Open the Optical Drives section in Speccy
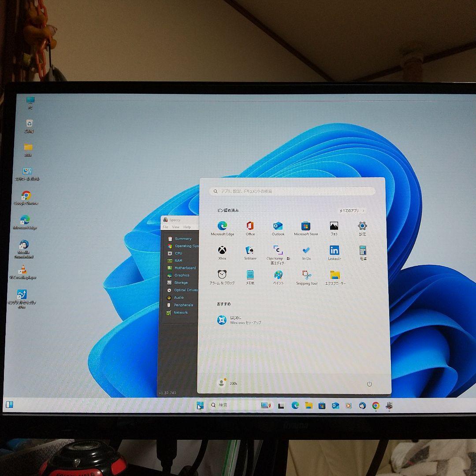Image resolution: width=476 pixels, height=476 pixels. pos(185,290)
